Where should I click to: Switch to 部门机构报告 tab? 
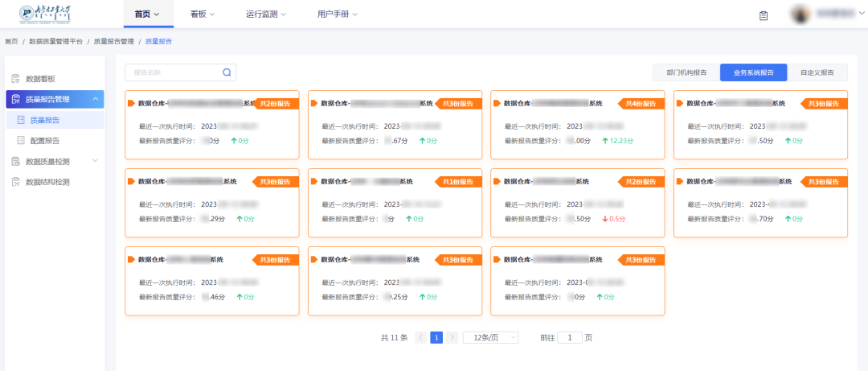click(686, 72)
